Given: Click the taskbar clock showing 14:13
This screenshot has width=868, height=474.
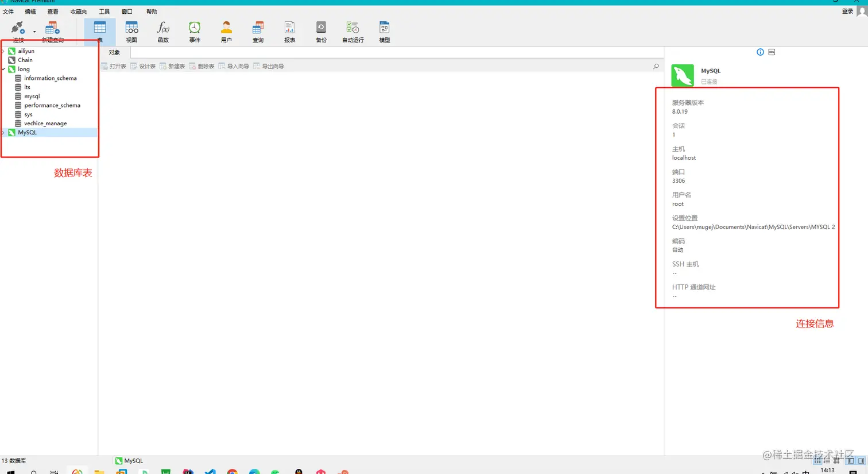Looking at the screenshot, I should pyautogui.click(x=827, y=470).
